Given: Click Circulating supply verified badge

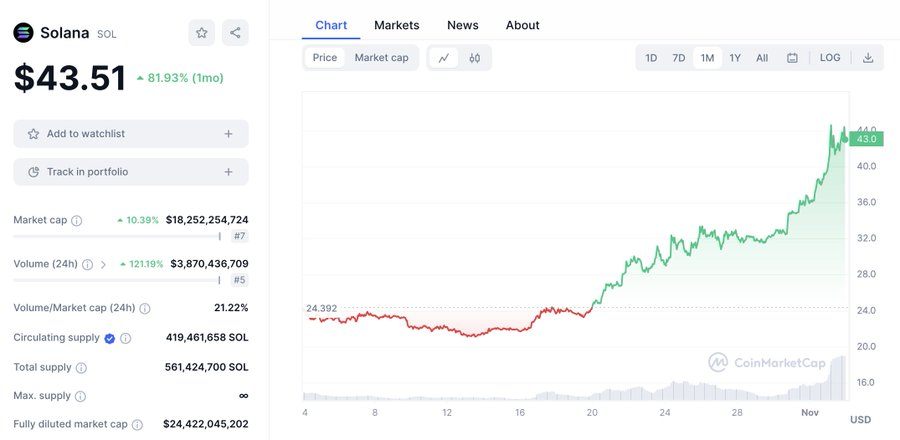Looking at the screenshot, I should [x=110, y=338].
